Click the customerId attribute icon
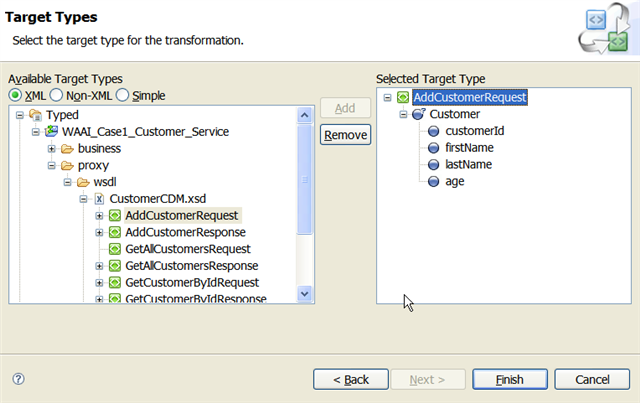Viewport: 640px width, 403px height. point(434,131)
